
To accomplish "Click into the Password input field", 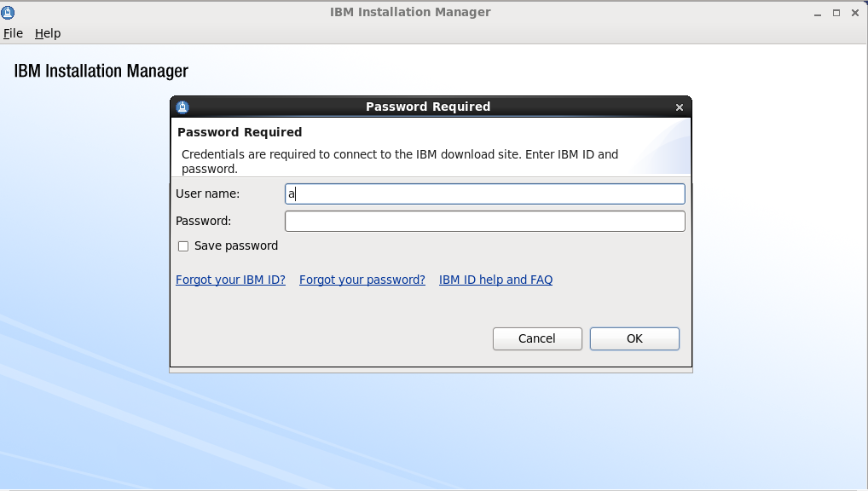I will [x=484, y=222].
